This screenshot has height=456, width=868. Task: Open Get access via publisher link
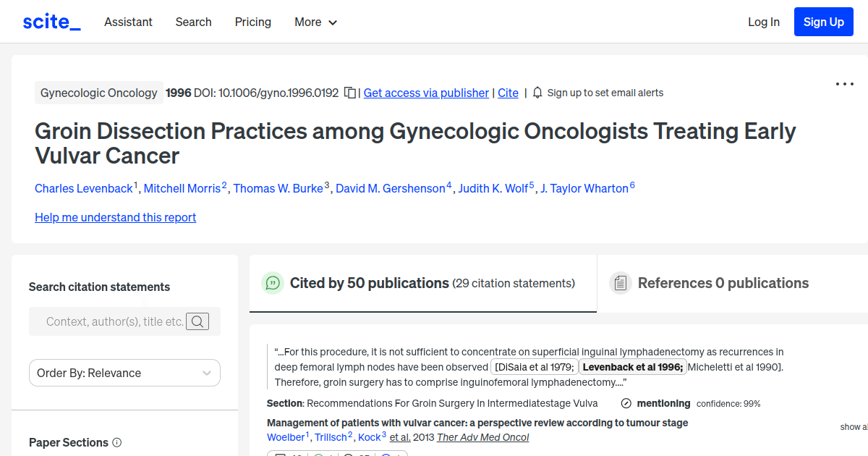(425, 93)
